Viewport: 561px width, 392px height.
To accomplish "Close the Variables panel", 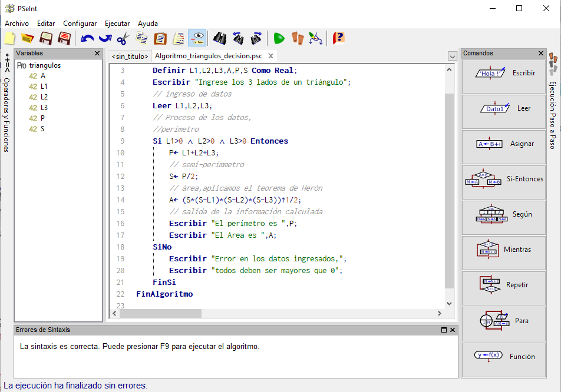I will click(97, 53).
